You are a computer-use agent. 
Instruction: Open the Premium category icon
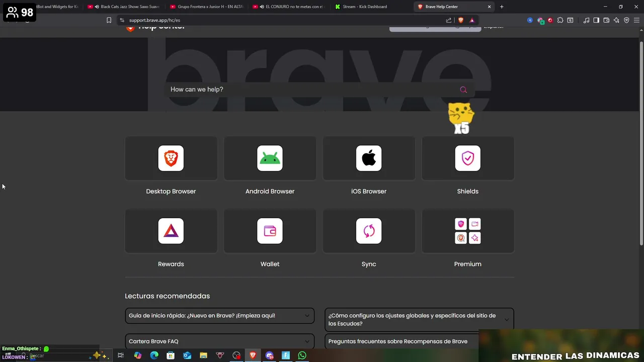pos(468,231)
